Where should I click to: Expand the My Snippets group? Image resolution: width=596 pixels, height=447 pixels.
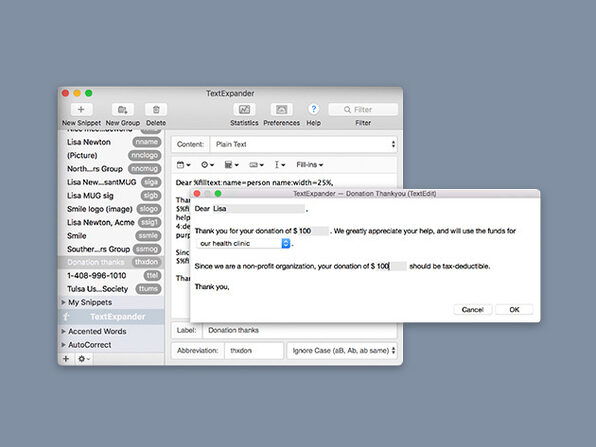pyautogui.click(x=63, y=302)
